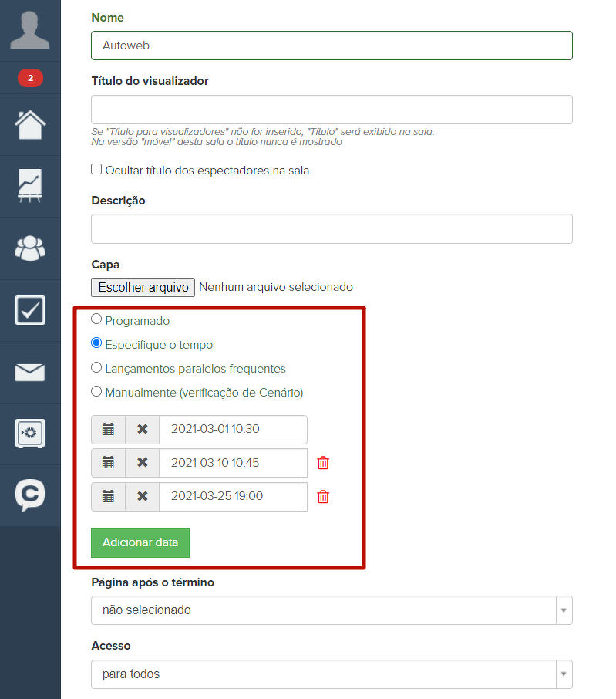Open the mail envelope icon
This screenshot has height=699, width=616.
coord(30,373)
